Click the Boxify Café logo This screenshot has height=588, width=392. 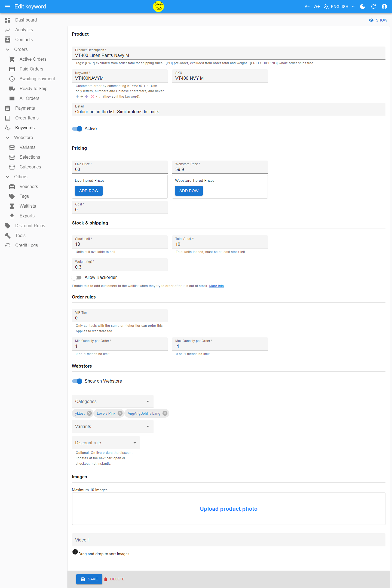click(158, 7)
